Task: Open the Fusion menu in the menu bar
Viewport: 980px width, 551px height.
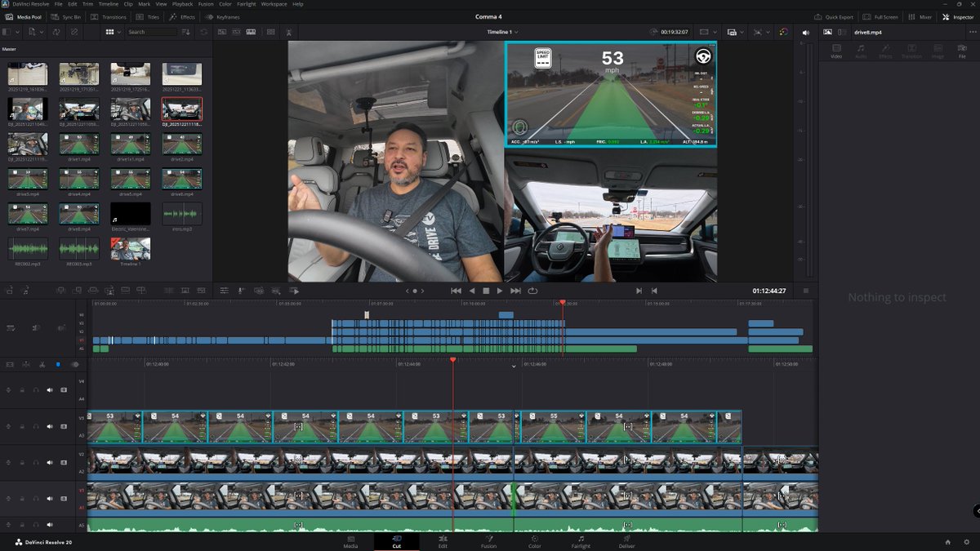Action: coord(206,4)
